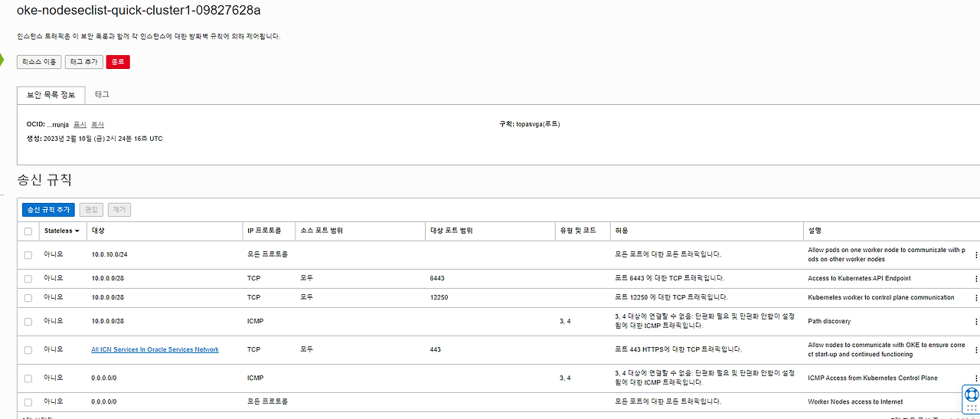Screen dimensions: 980x419
Task: Check the Path discovery rule checkbox
Action: click(x=28, y=322)
